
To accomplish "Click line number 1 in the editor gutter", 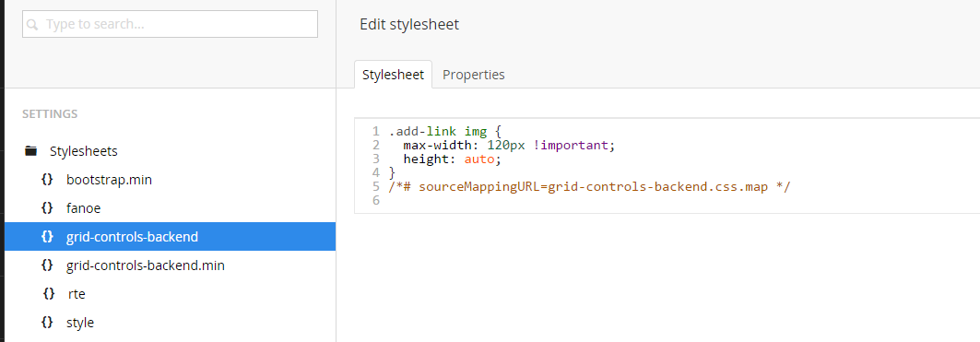I will click(375, 131).
